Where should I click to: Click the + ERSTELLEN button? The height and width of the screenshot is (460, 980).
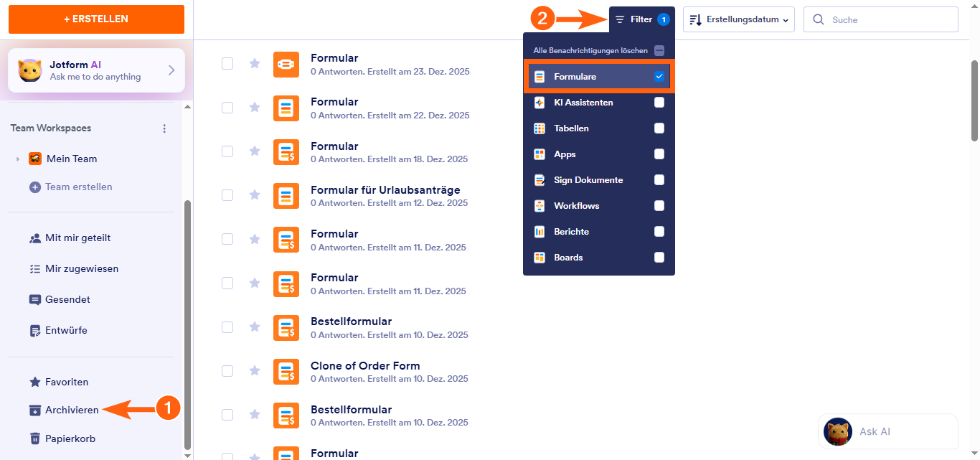pos(96,19)
